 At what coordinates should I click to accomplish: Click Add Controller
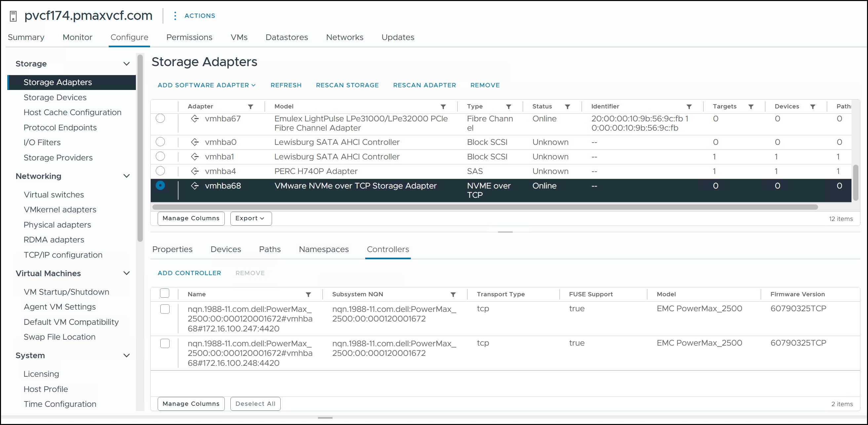click(x=189, y=273)
